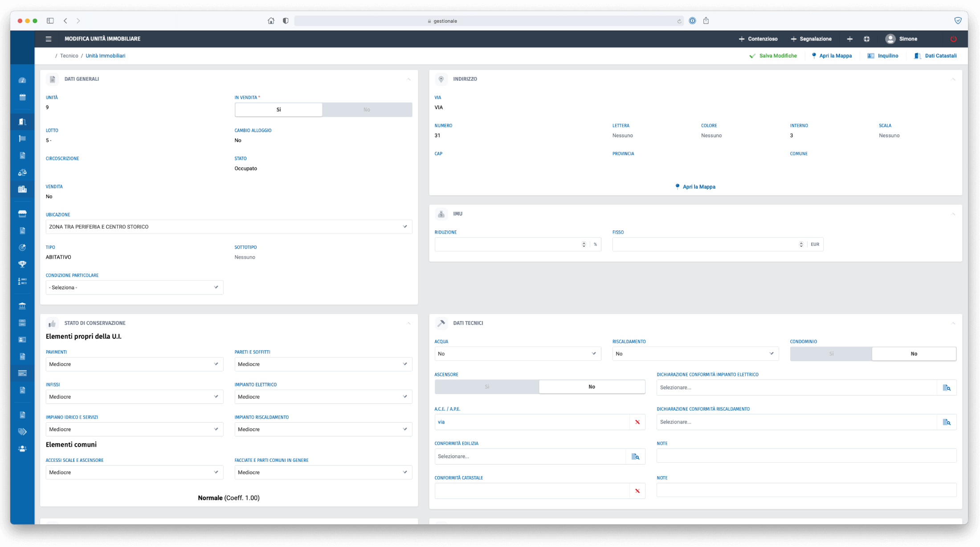Search Conformità Edilizia document icon
Image resolution: width=980 pixels, height=547 pixels.
tap(635, 457)
